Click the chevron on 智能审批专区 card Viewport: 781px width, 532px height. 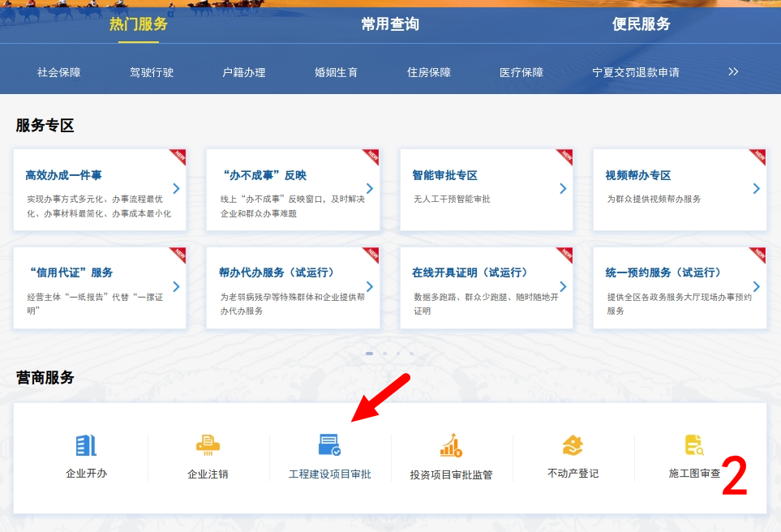(x=563, y=189)
